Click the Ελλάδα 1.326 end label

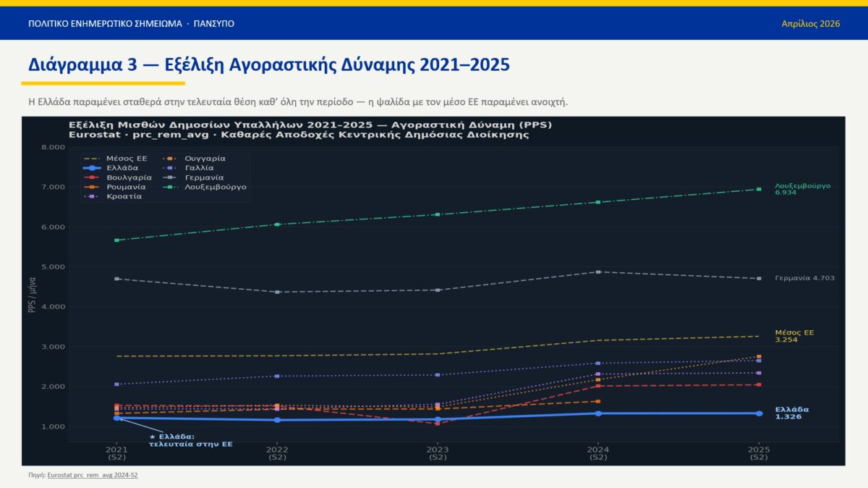click(791, 413)
